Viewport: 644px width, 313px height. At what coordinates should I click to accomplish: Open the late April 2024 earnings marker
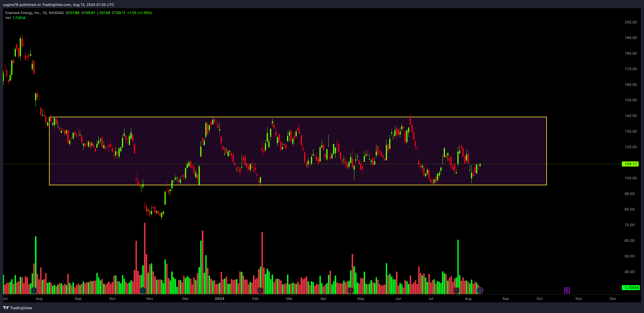[351, 290]
